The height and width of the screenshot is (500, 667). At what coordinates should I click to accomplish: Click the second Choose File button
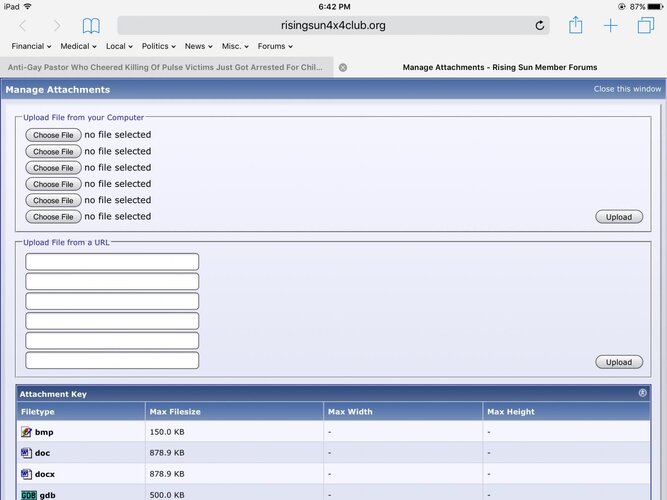pyautogui.click(x=53, y=151)
